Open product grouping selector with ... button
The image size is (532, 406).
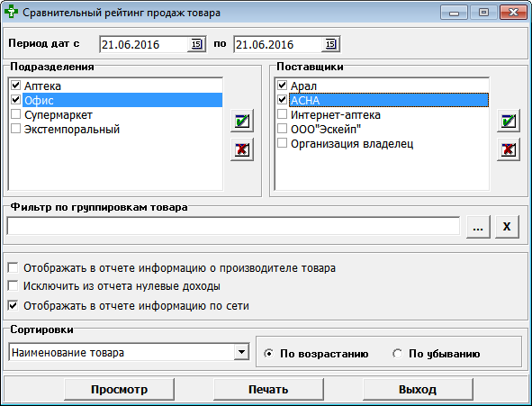478,227
